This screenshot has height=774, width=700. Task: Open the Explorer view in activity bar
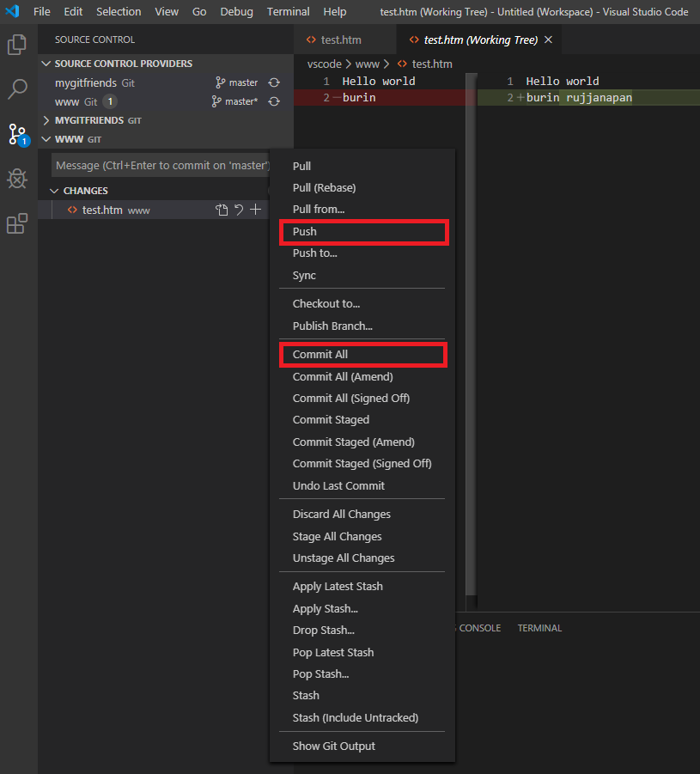coord(17,45)
